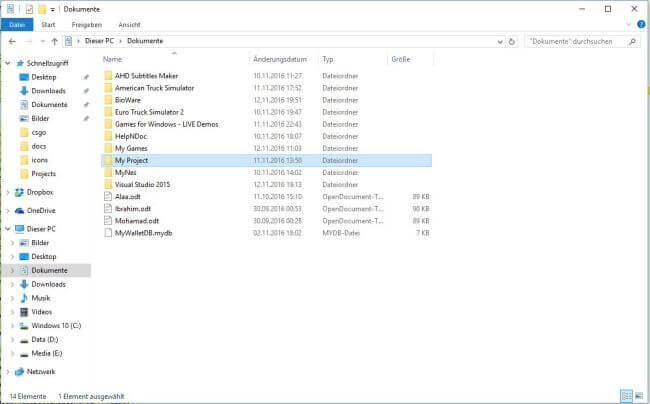Open Desktop under Schnellzugriff

click(x=44, y=77)
